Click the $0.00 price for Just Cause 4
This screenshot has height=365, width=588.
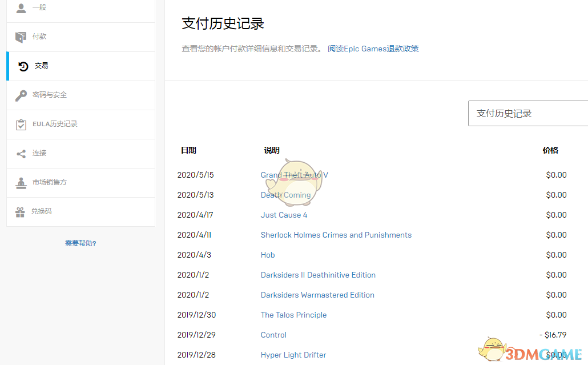click(x=556, y=215)
